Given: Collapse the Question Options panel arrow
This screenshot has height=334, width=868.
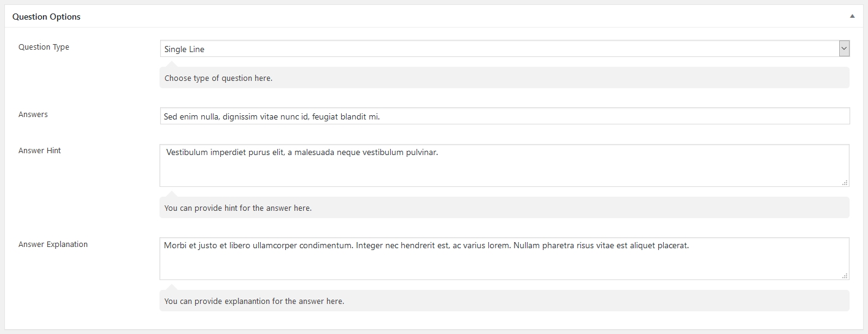Looking at the screenshot, I should coord(852,17).
